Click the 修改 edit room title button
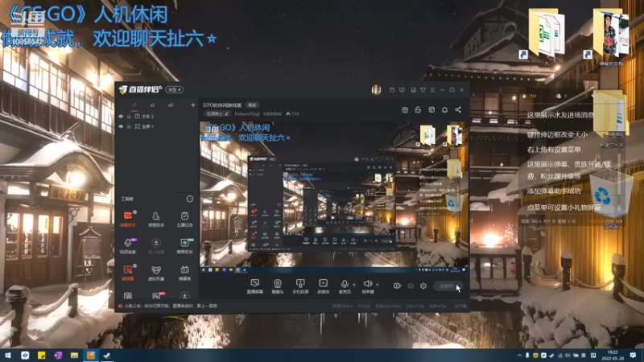 (252, 105)
